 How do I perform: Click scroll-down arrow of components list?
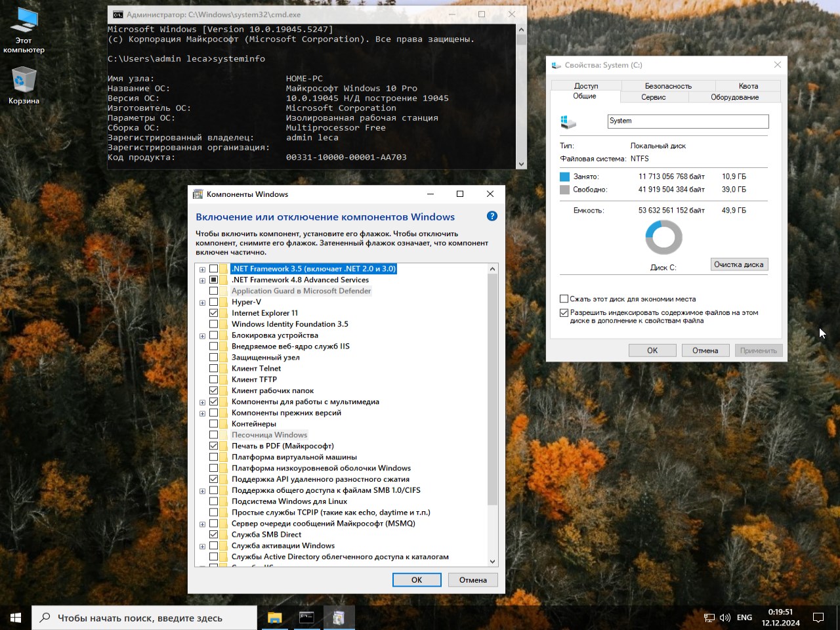(493, 562)
